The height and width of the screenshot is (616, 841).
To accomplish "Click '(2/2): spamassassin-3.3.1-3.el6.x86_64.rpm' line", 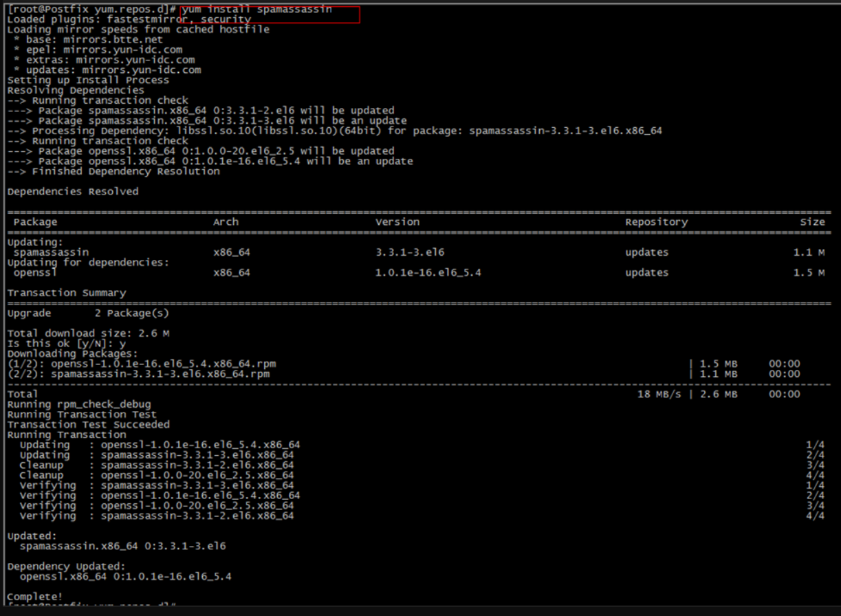I will pos(138,374).
